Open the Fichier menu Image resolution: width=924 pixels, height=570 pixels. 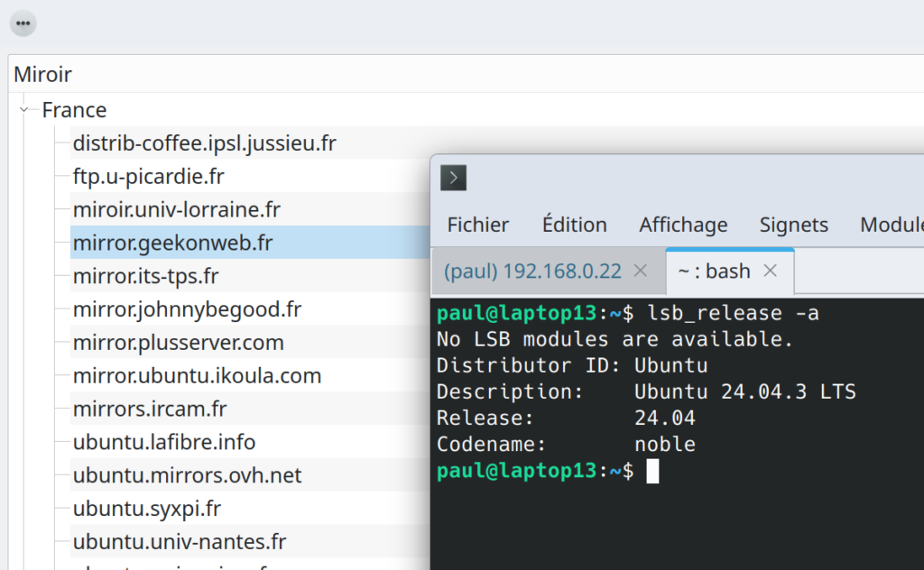pos(477,225)
